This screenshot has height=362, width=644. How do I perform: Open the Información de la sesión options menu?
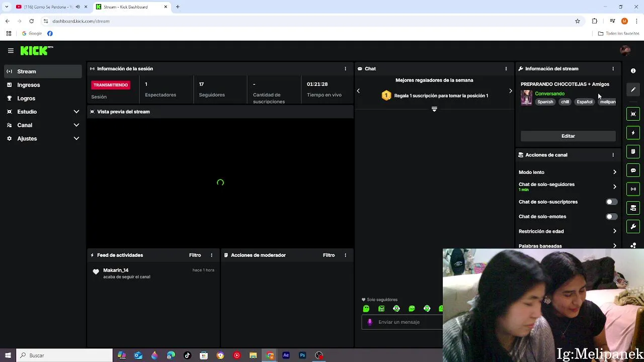[x=345, y=69]
